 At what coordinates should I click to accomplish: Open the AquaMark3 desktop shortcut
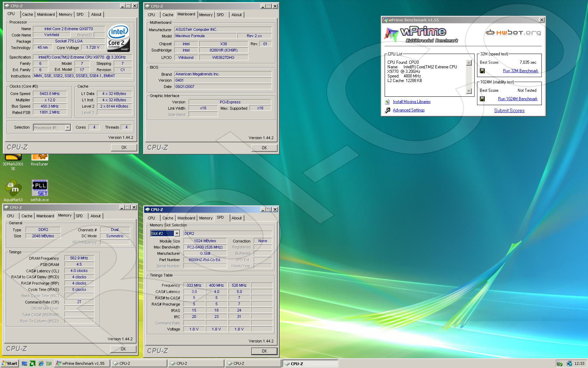[x=13, y=191]
